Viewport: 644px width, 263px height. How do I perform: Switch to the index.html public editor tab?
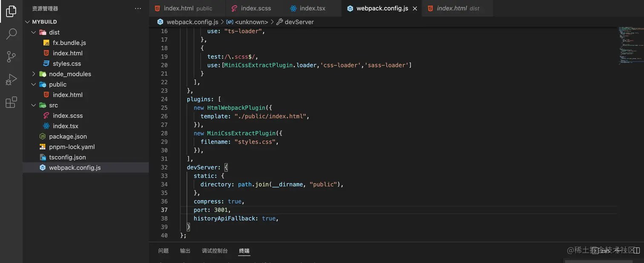[187, 9]
